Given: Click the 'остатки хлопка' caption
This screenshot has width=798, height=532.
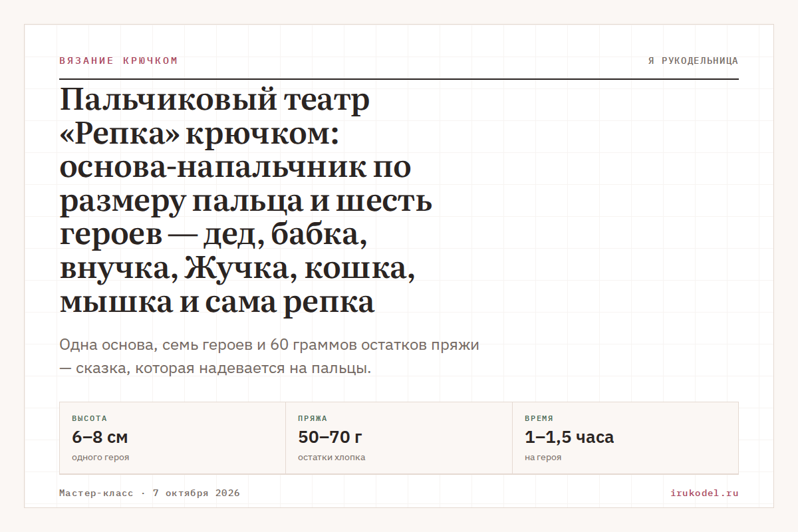Looking at the screenshot, I should pos(331,458).
